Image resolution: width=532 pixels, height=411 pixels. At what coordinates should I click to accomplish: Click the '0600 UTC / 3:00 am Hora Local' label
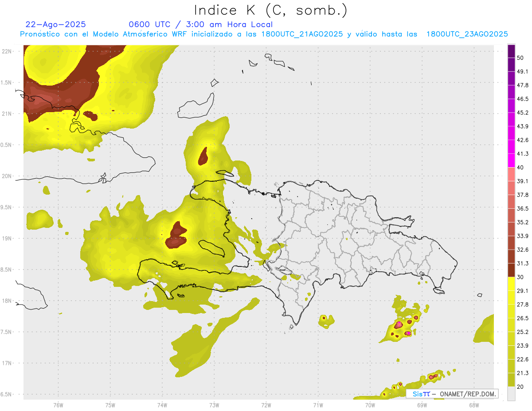pos(200,24)
